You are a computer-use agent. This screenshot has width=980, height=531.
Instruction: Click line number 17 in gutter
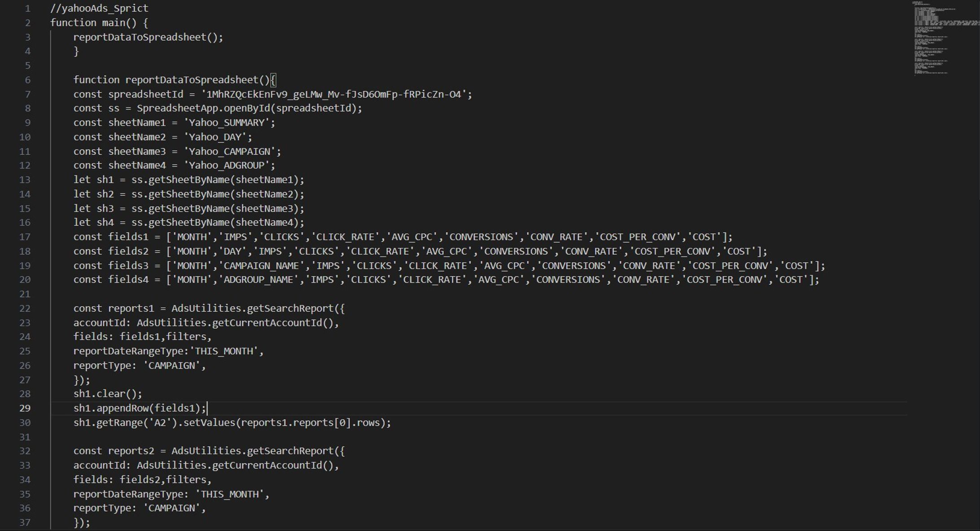click(25, 237)
